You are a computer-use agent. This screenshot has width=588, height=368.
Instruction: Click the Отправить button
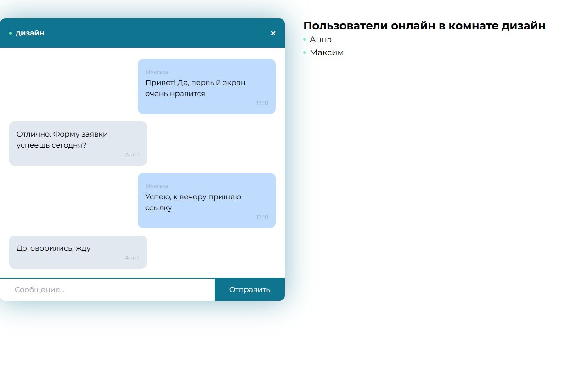coord(249,290)
